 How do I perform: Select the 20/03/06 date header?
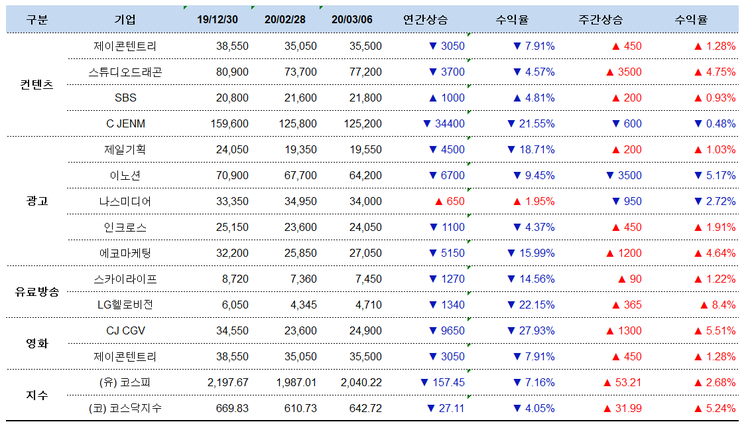coord(352,20)
